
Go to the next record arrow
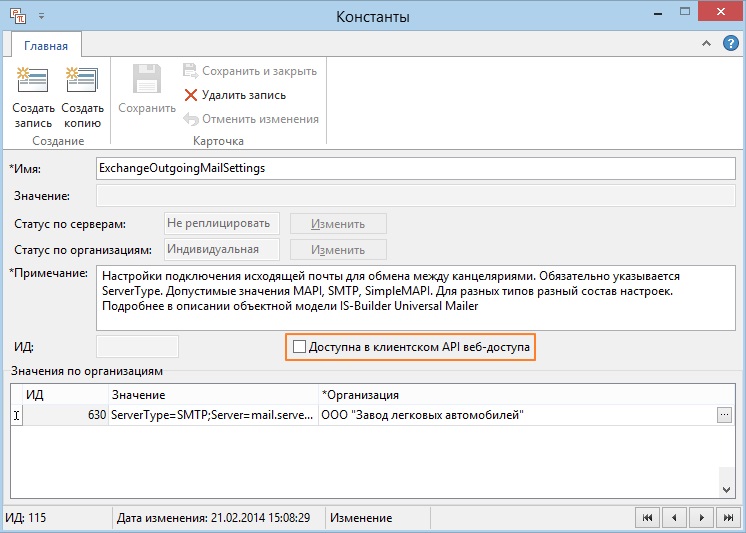[x=701, y=517]
